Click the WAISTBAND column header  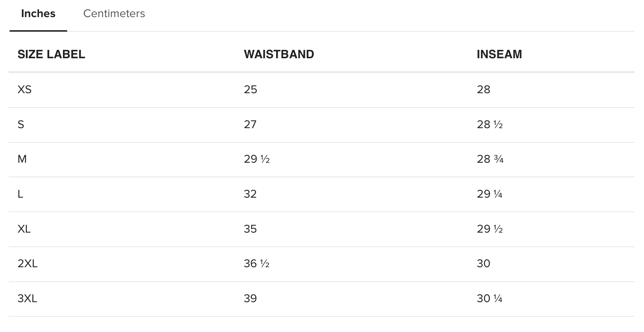coord(279,54)
